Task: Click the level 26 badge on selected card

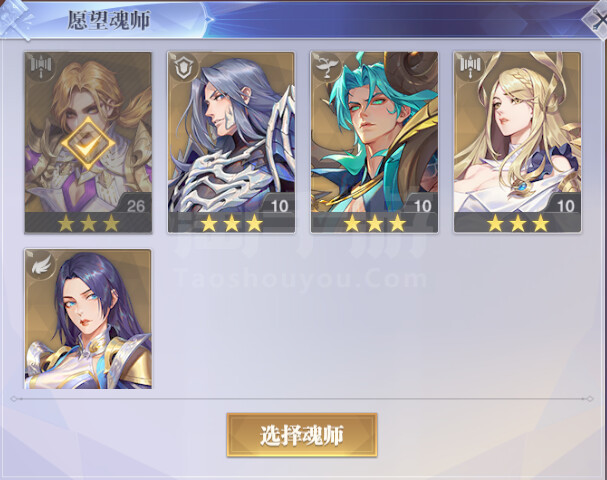Action: coord(135,206)
